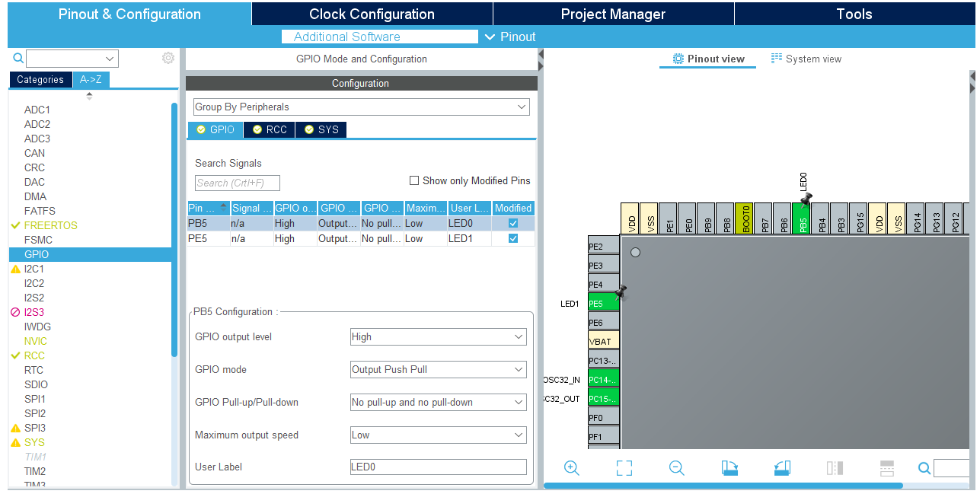Switch to Project Manager tab
The width and height of the screenshot is (980, 494).
point(613,14)
